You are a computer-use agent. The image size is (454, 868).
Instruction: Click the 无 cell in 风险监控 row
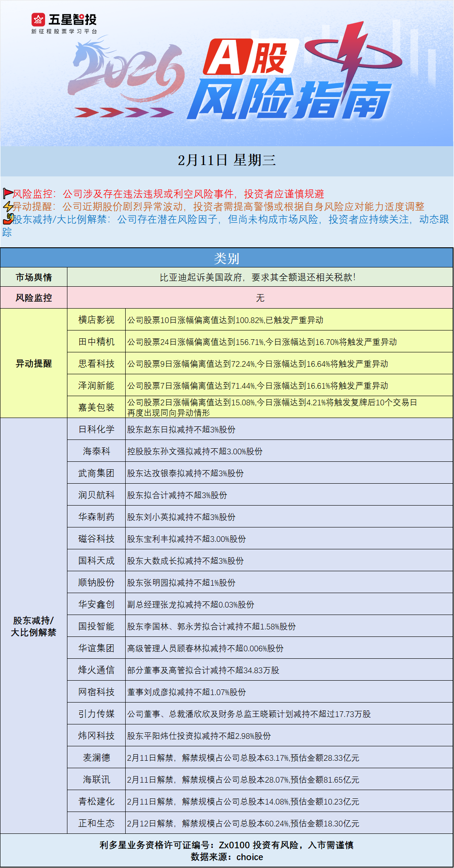tap(260, 298)
